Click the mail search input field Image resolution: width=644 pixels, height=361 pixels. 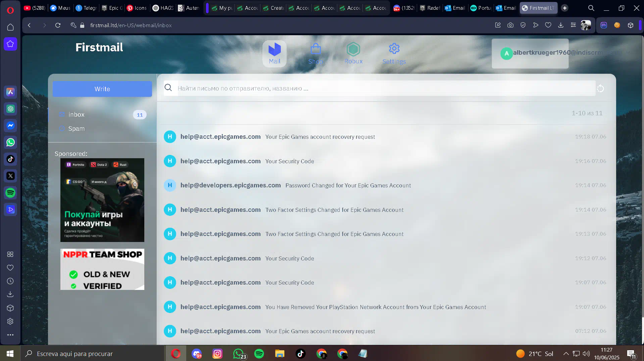[x=386, y=88]
